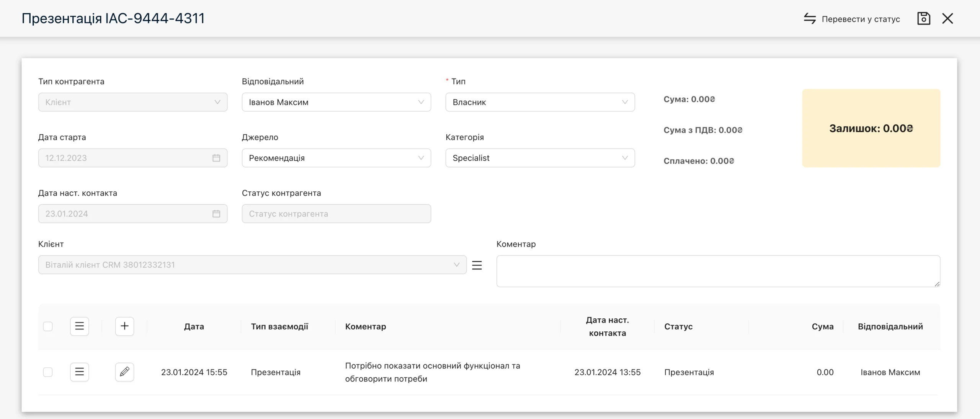Open the Джерело dropdown Рекомендація
This screenshot has height=419, width=980.
336,158
